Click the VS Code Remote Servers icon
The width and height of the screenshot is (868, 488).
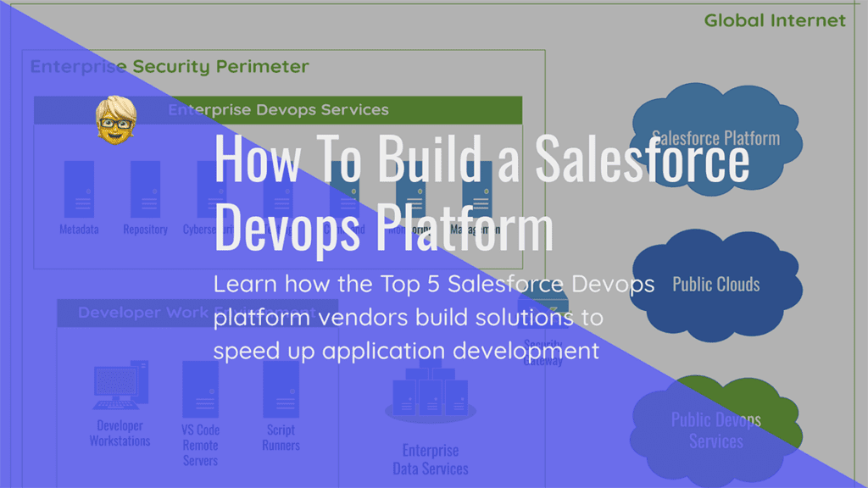(x=200, y=390)
